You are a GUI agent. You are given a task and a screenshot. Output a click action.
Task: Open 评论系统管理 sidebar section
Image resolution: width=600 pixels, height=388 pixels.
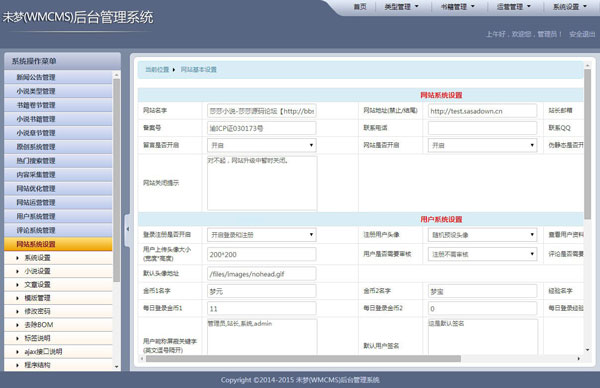[x=58, y=230]
